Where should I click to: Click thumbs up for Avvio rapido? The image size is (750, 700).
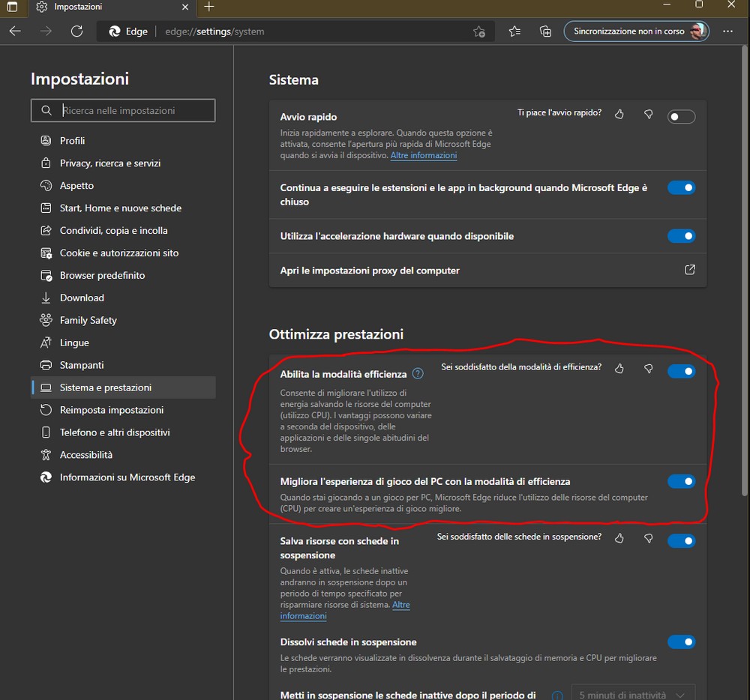pos(619,114)
